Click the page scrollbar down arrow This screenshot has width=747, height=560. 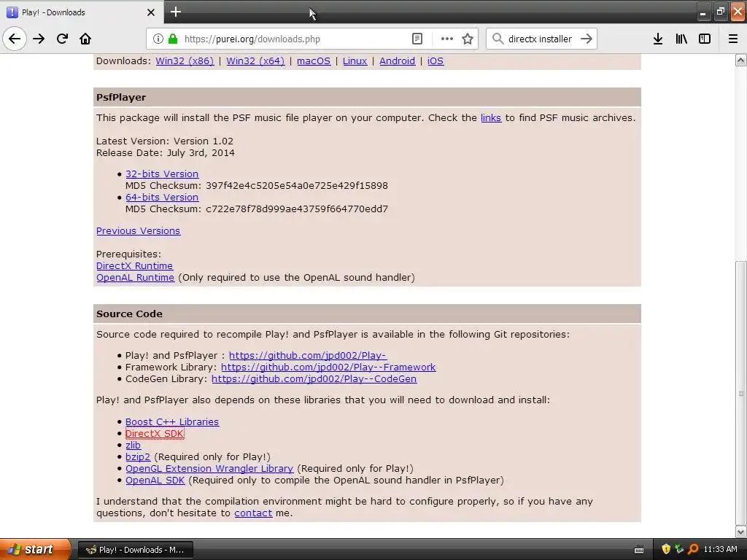tap(740, 532)
